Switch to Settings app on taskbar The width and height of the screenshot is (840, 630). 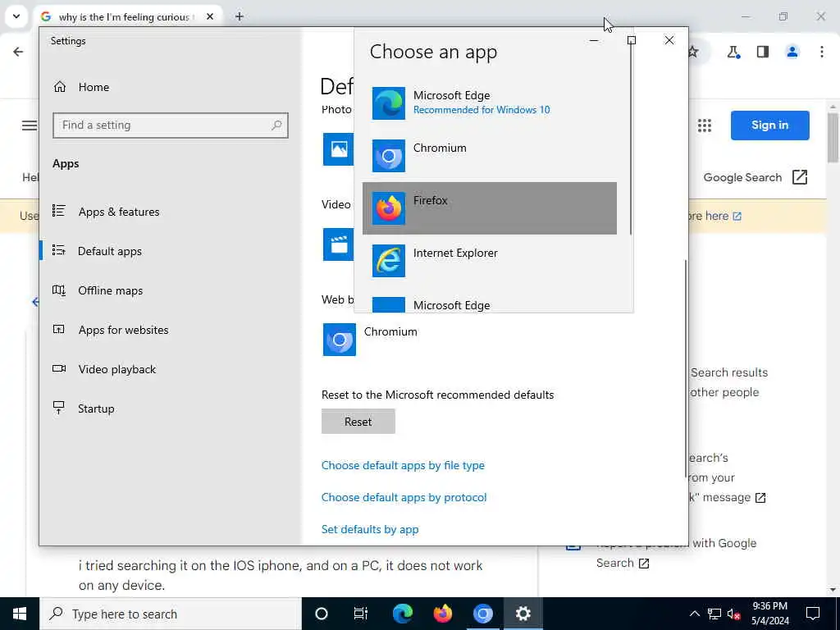coord(523,614)
